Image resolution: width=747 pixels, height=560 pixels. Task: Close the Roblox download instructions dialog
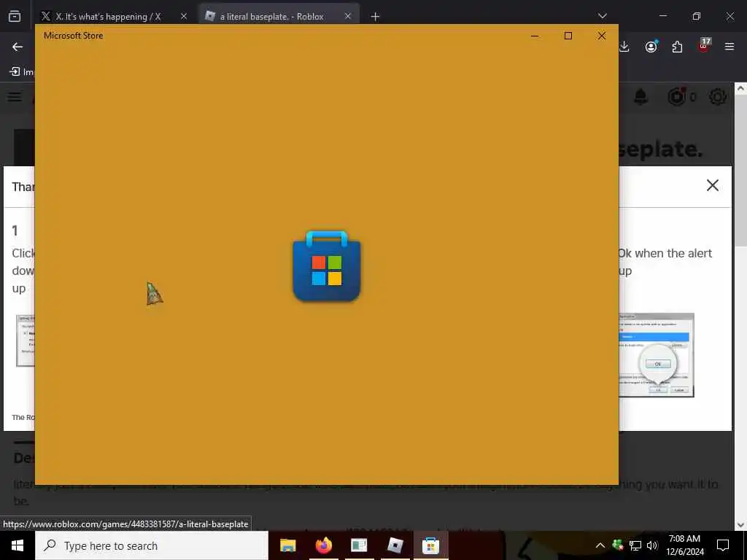point(712,185)
